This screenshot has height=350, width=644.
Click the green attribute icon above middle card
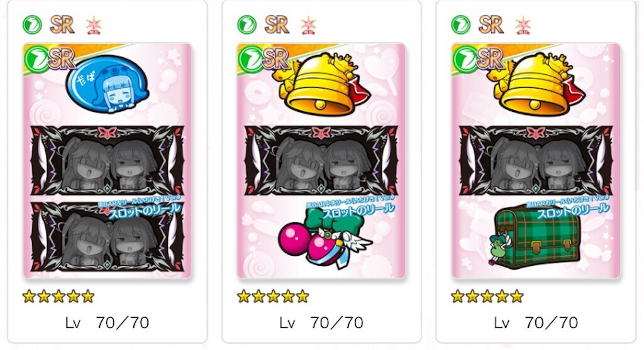[x=247, y=25]
